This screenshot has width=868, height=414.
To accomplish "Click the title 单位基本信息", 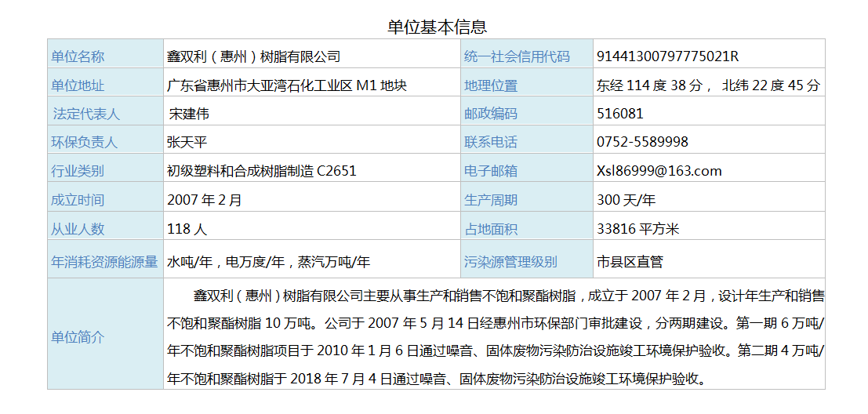I will [437, 27].
